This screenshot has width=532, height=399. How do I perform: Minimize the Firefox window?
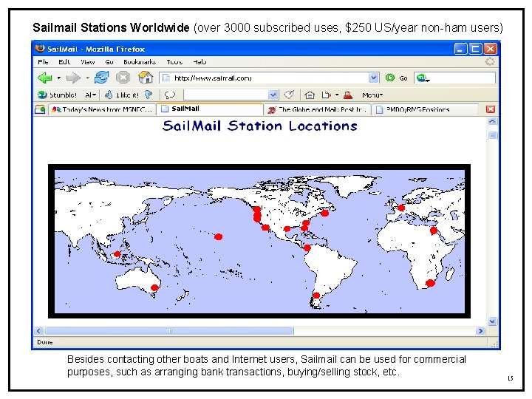tap(460, 49)
